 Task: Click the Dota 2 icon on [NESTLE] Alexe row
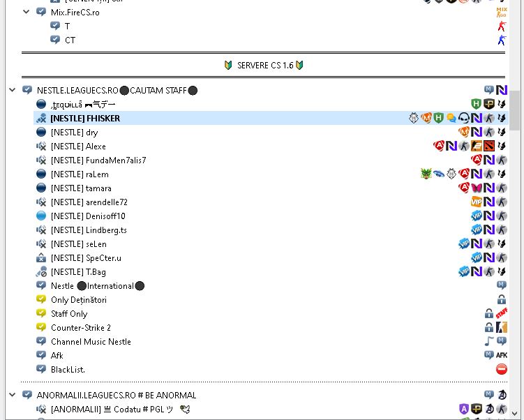pyautogui.click(x=489, y=146)
